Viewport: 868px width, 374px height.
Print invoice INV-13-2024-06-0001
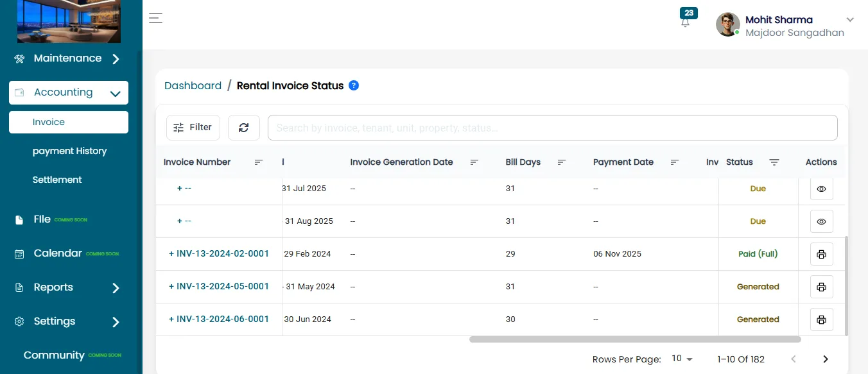point(821,319)
